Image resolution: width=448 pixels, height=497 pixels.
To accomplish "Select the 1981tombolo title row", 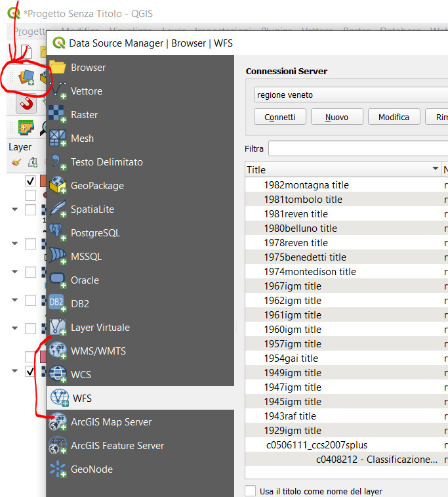I will tap(346, 200).
